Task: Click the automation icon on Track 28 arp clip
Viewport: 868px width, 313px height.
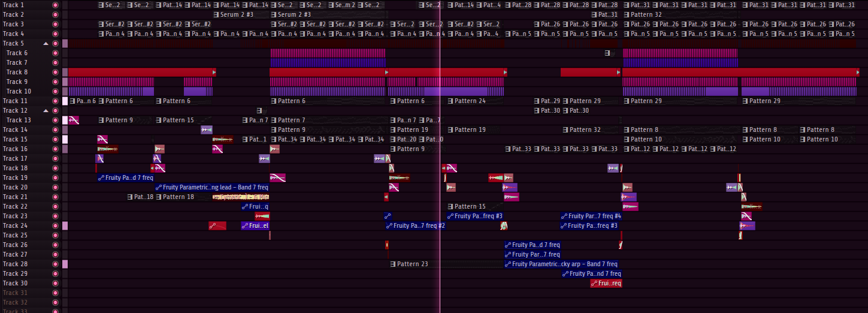Action: coord(508,264)
